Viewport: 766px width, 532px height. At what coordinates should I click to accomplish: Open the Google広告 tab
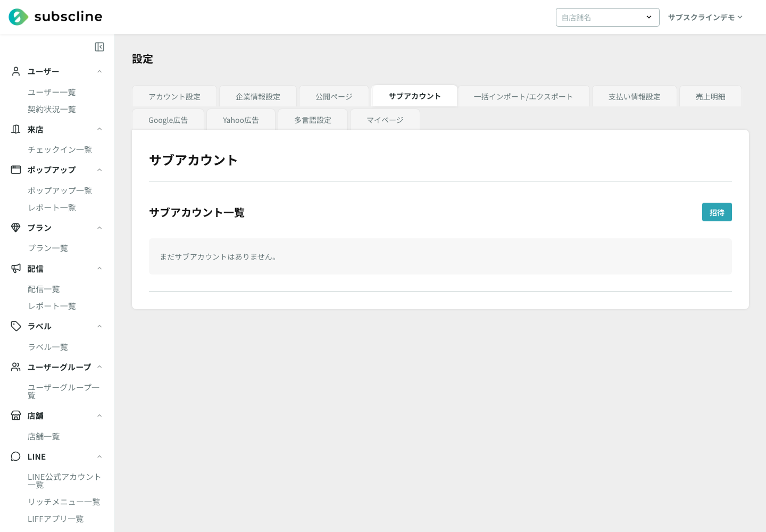(x=168, y=120)
